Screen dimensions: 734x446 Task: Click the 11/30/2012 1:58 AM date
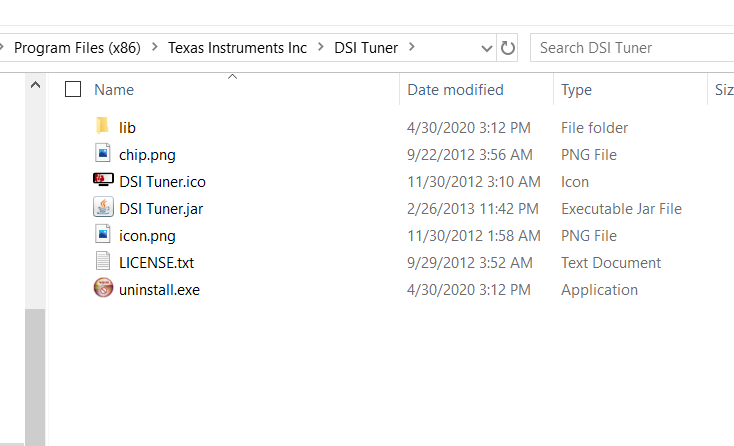pos(474,236)
